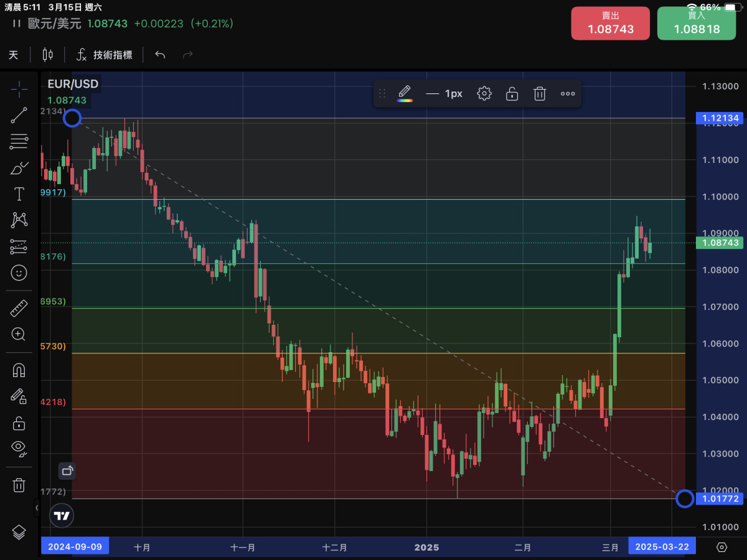Click the zoom in magnifier tool

point(19,334)
